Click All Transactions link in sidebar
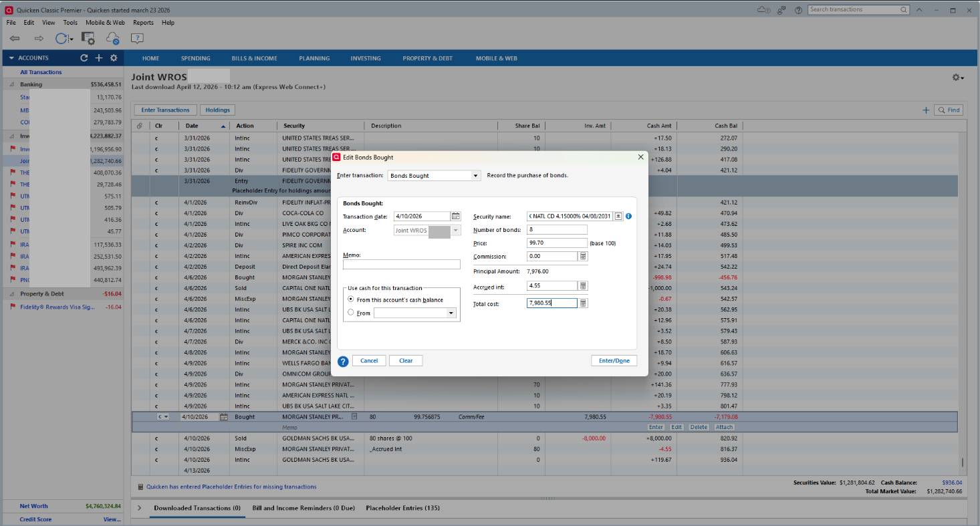The height and width of the screenshot is (526, 980). coord(41,72)
